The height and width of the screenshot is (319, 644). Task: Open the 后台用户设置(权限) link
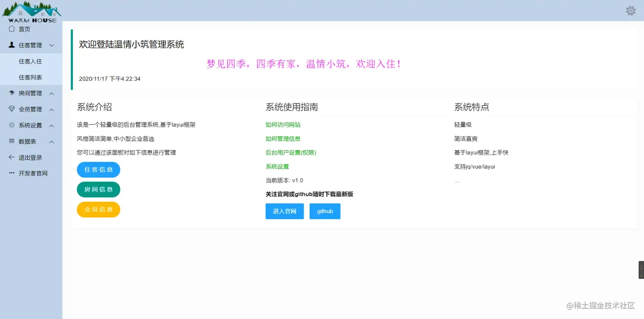[291, 152]
